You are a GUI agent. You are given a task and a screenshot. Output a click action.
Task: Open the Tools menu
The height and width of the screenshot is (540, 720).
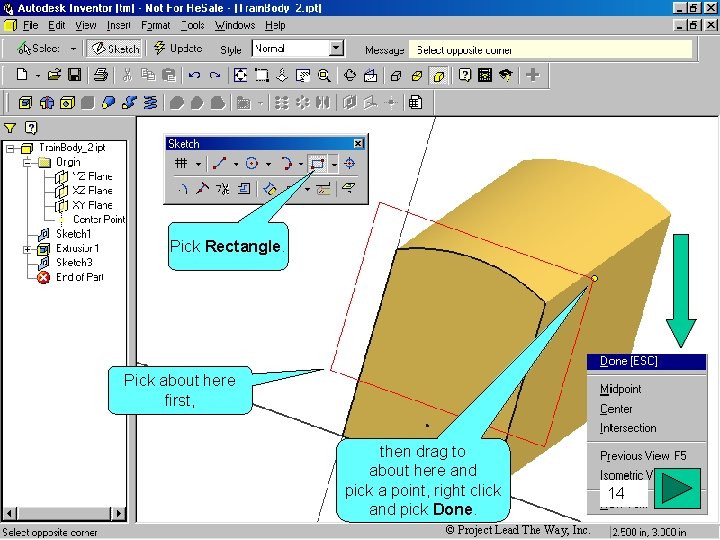pos(192,25)
